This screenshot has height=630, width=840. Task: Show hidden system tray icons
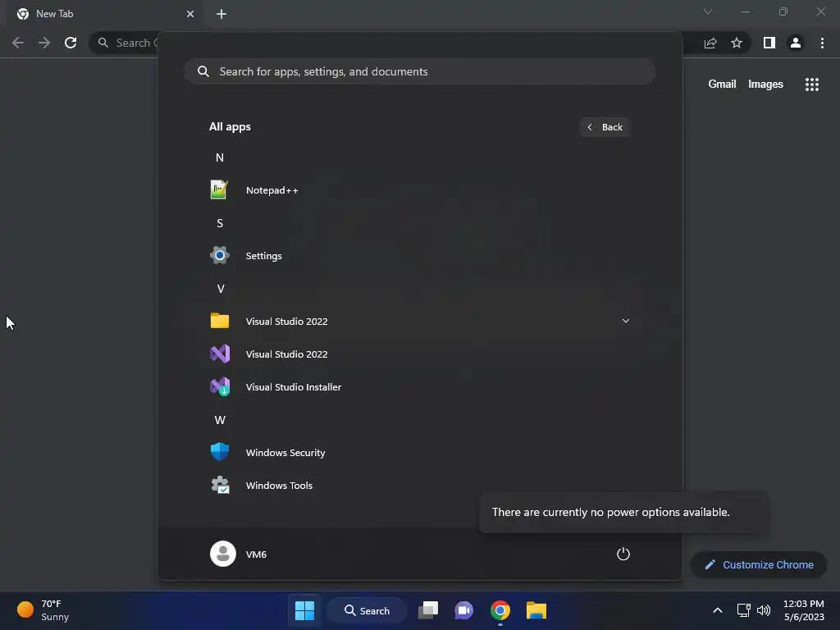tap(717, 610)
